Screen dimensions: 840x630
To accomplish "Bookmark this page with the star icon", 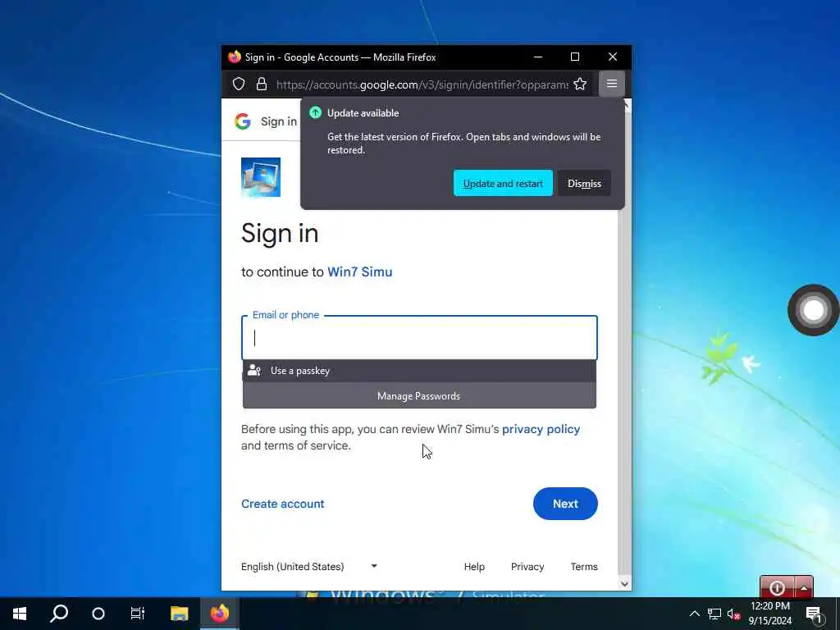I will (580, 84).
